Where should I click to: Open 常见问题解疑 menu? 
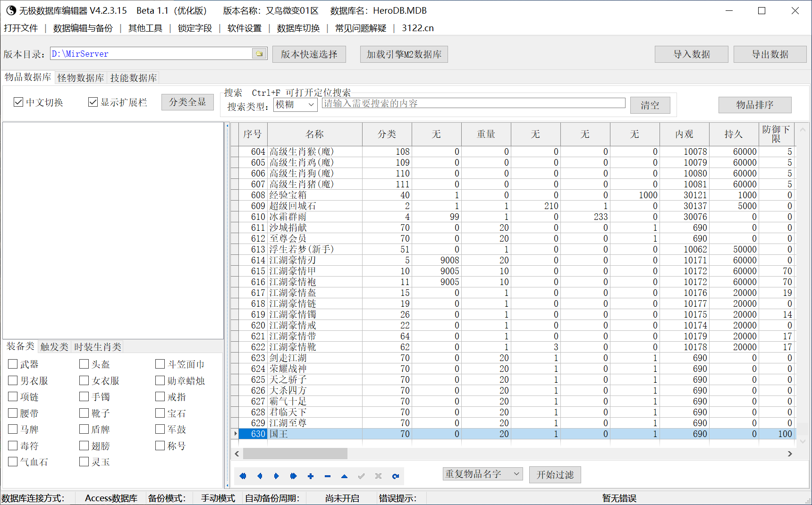[361, 28]
